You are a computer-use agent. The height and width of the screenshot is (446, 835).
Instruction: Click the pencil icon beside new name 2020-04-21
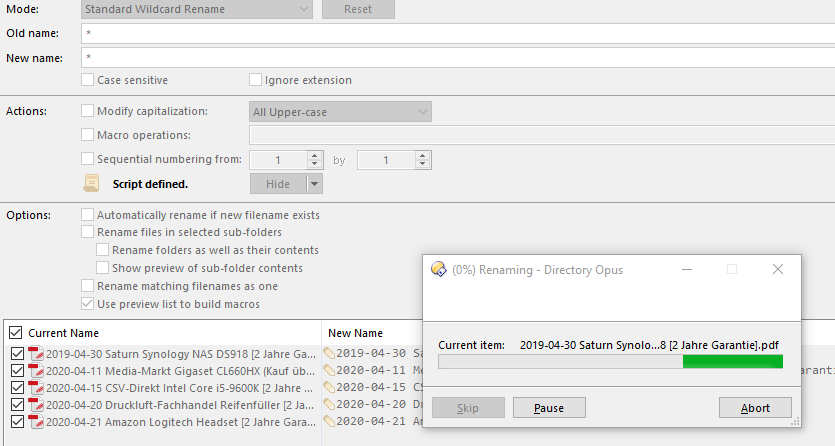(x=329, y=421)
